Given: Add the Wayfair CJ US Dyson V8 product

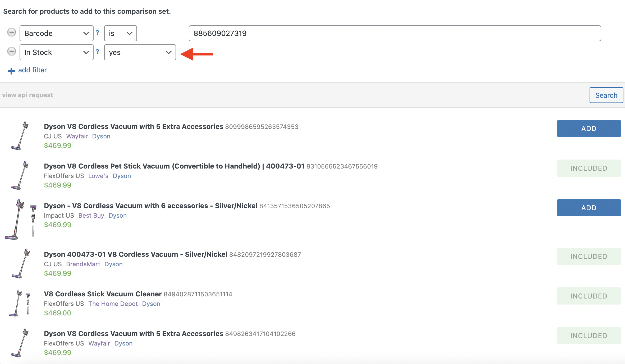Looking at the screenshot, I should coord(589,129).
